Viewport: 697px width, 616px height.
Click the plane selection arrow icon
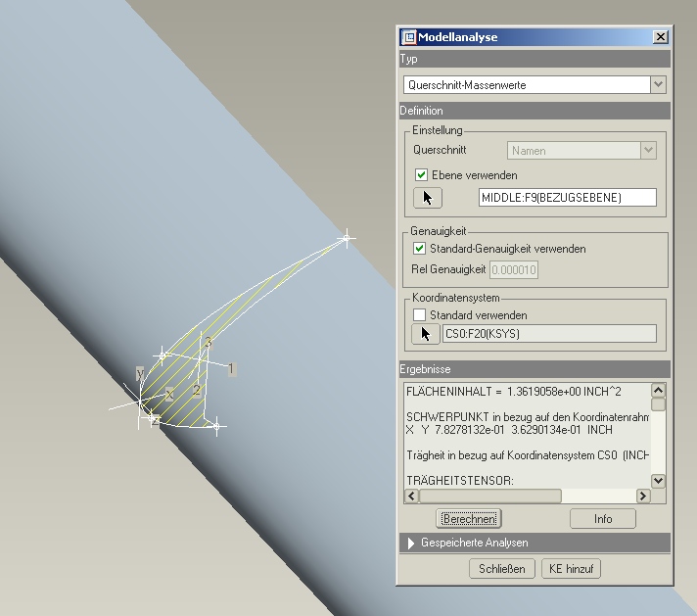click(428, 198)
